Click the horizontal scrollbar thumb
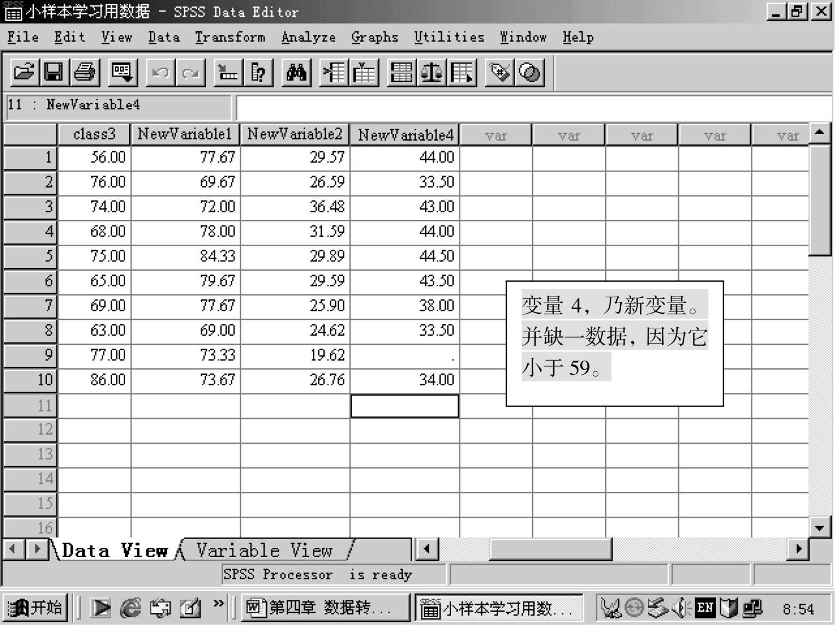Screen dimensions: 840x631 (550, 549)
